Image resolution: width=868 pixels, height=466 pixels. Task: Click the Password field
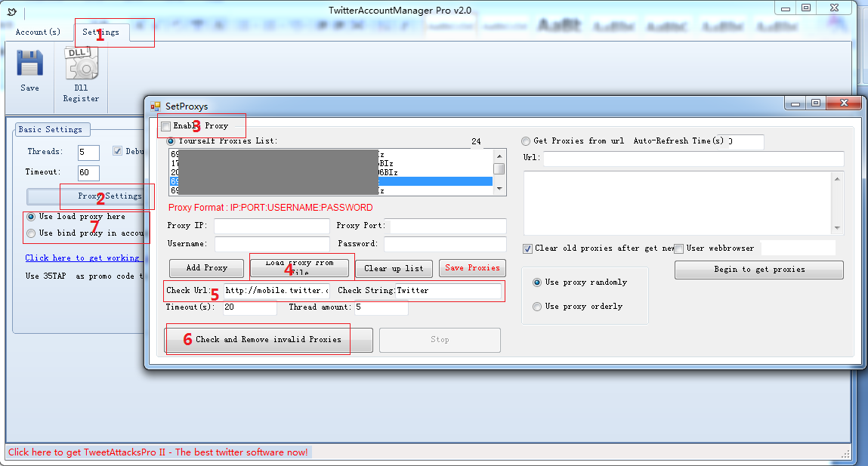coord(445,244)
